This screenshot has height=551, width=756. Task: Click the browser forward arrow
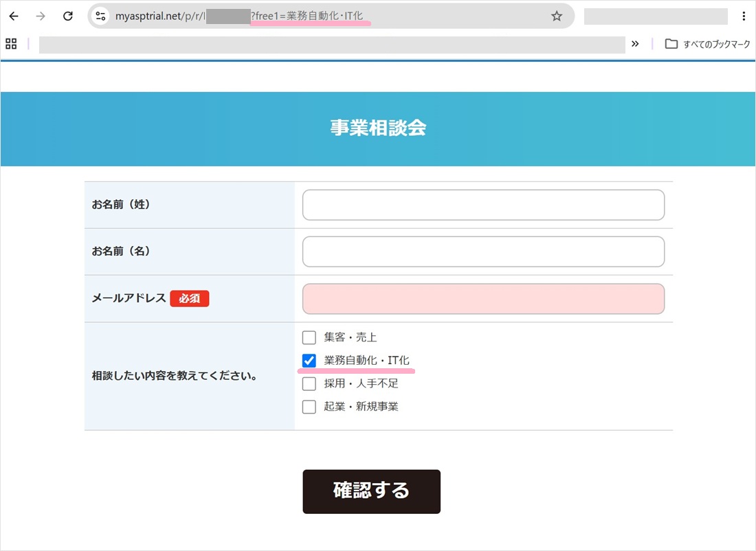(x=41, y=16)
